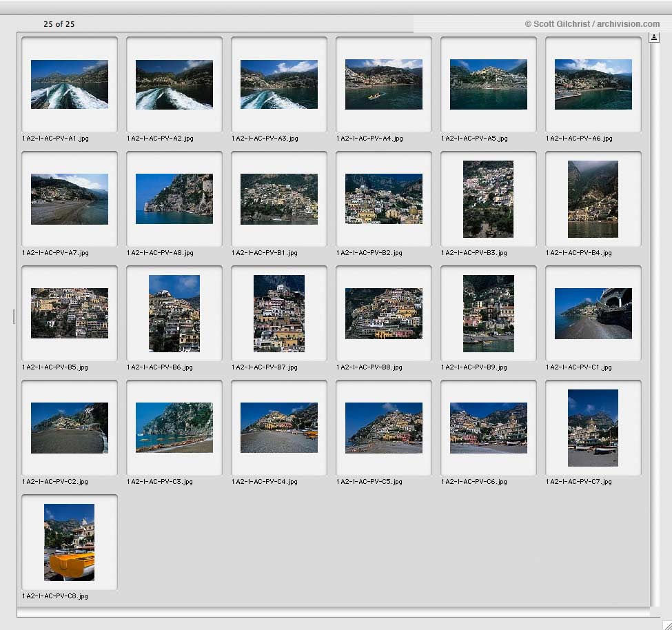Select the thumbnail image of PV-A2.jpg
The width and height of the screenshot is (672, 630).
174,84
